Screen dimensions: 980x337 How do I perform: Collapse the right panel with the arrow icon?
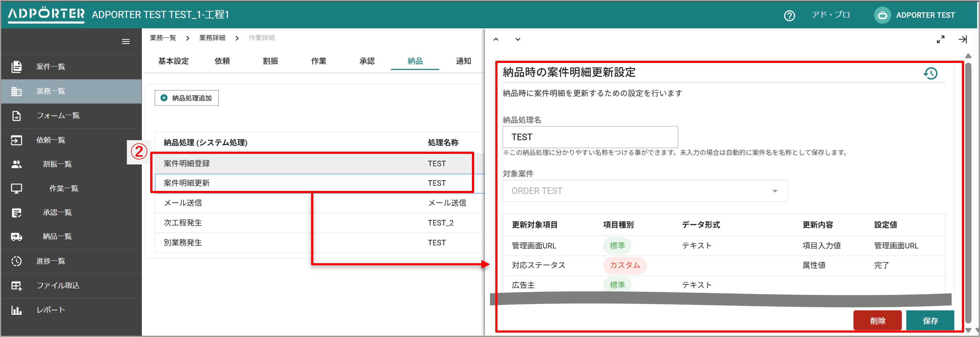[964, 39]
